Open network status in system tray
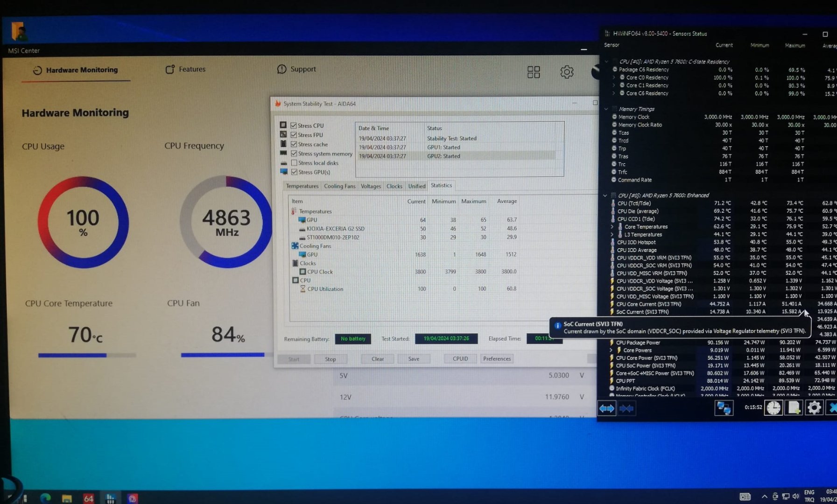Screen dimensions: 837x504 [x=786, y=496]
